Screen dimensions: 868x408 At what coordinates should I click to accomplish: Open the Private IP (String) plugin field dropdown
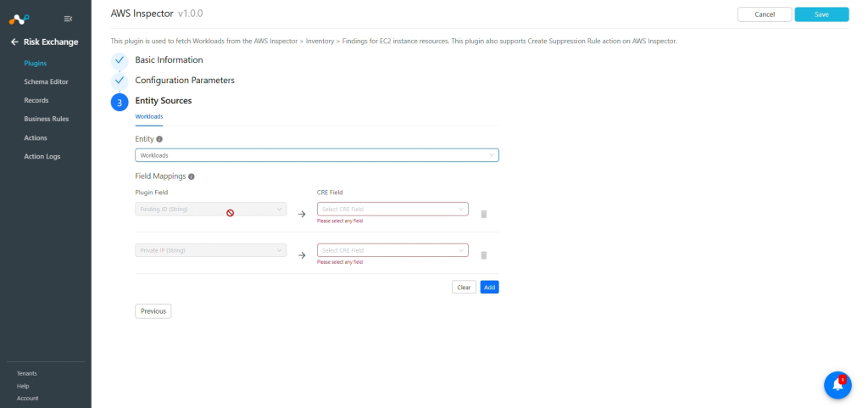point(211,250)
